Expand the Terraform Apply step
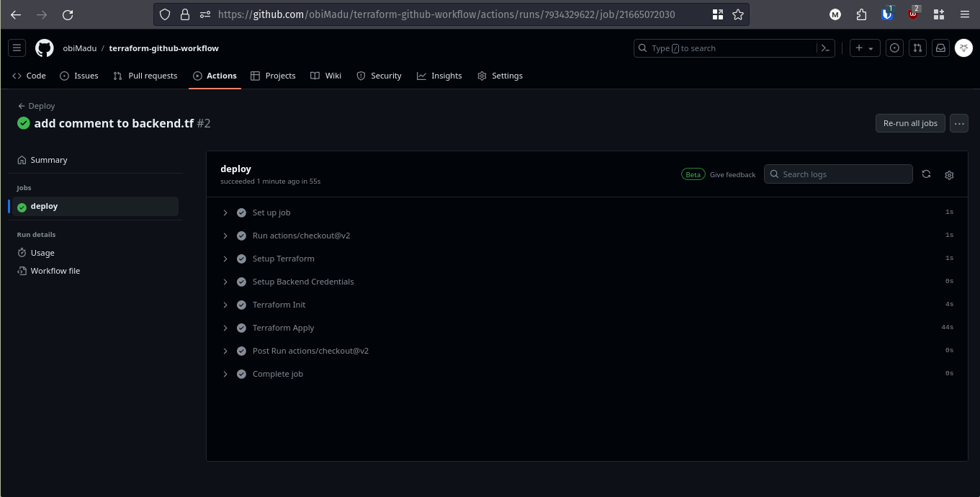 point(225,328)
